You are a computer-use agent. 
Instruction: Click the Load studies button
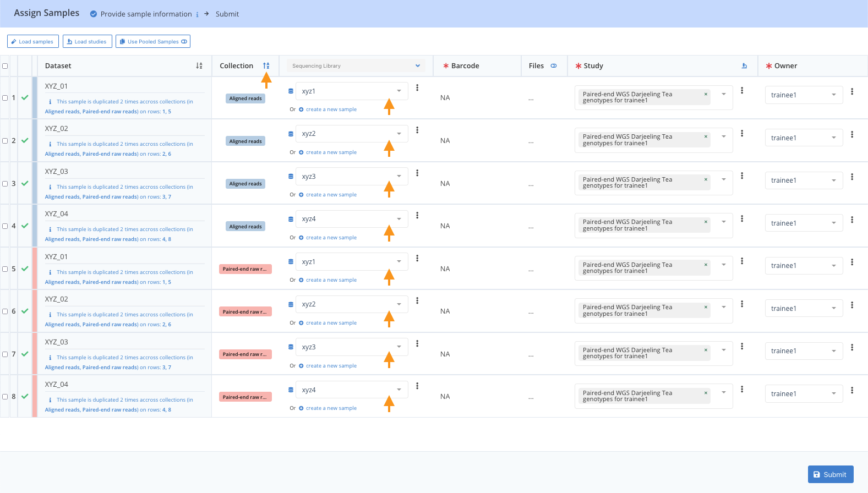click(x=88, y=42)
